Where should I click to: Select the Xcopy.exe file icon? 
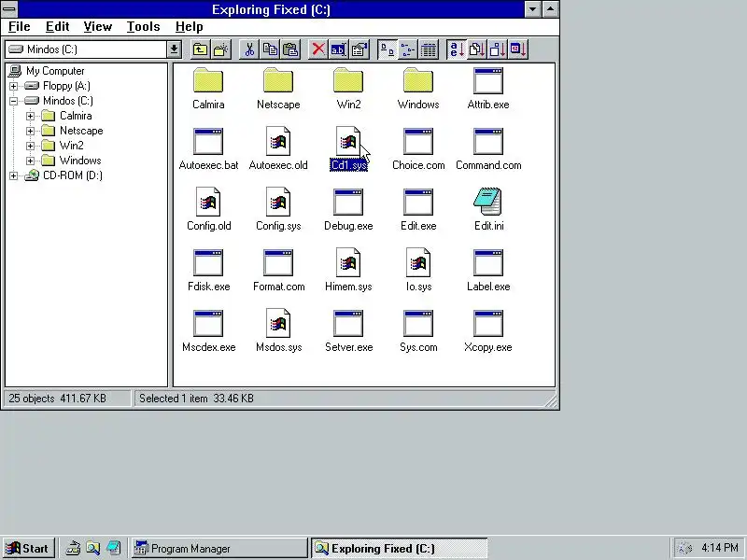point(488,323)
